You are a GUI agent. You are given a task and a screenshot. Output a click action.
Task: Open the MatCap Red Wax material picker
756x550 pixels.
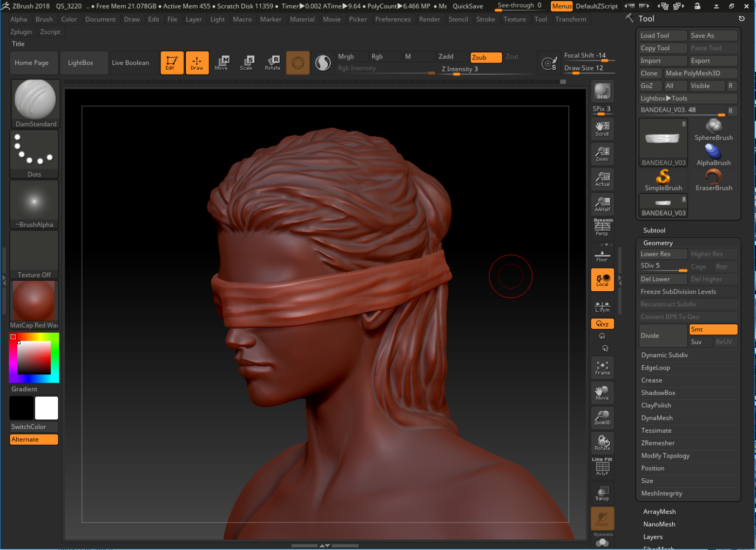click(x=35, y=305)
